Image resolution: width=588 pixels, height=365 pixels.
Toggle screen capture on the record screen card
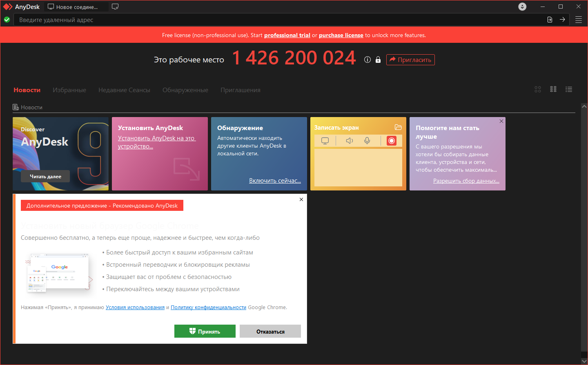point(325,141)
